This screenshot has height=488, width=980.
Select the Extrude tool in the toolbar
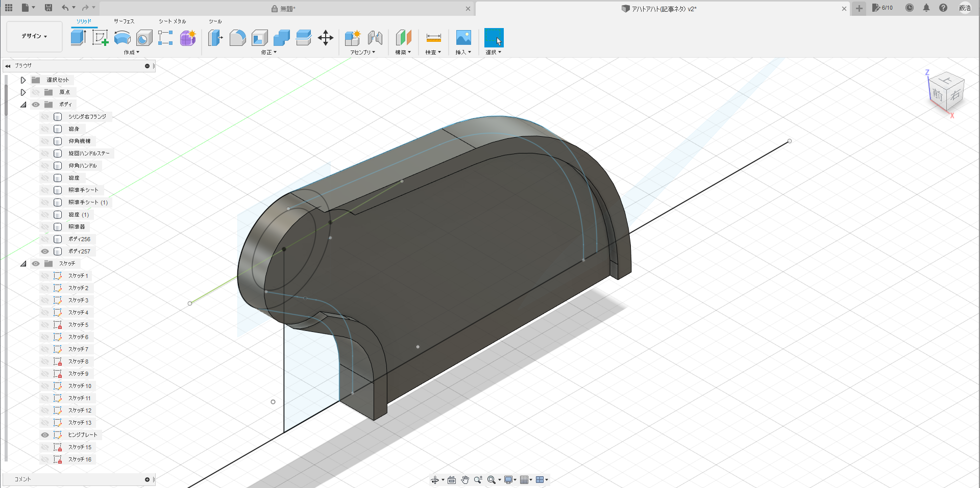(x=78, y=38)
